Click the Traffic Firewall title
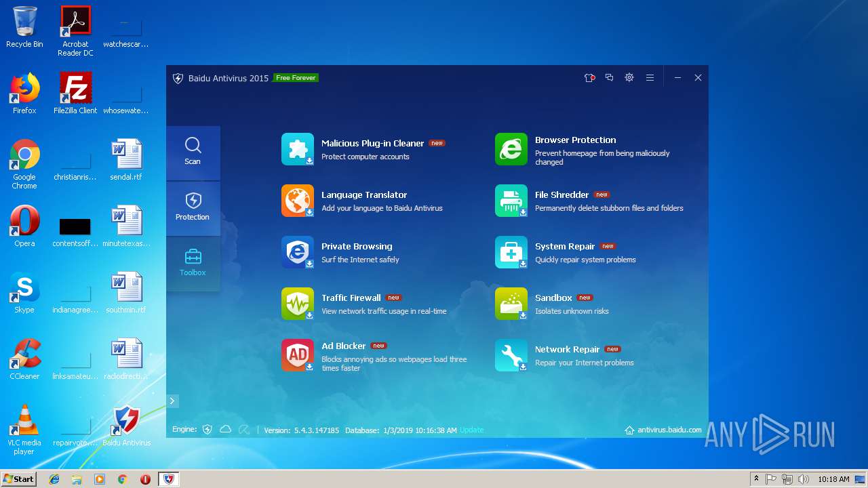Image resolution: width=868 pixels, height=488 pixels. tap(351, 298)
